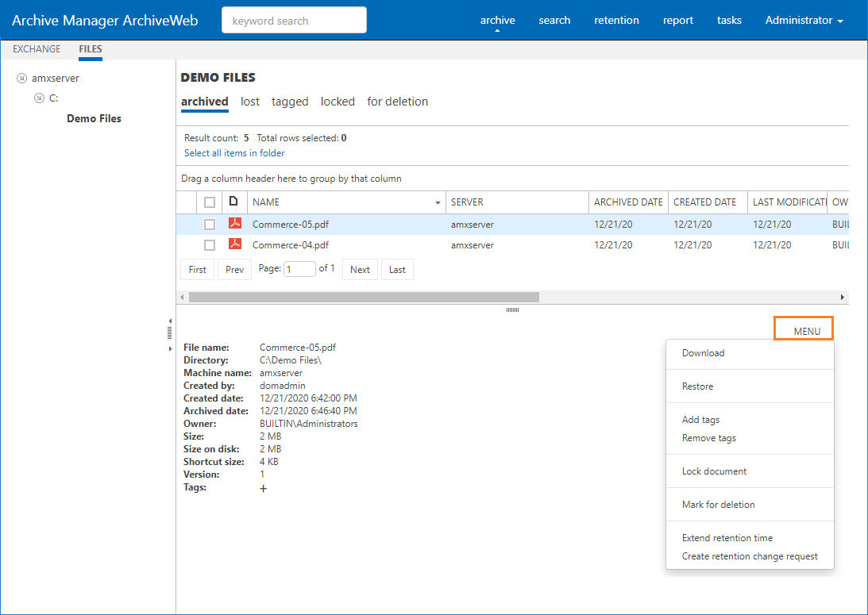This screenshot has width=868, height=615.
Task: Check the Commerce-05.pdf row checkbox
Action: [x=210, y=225]
